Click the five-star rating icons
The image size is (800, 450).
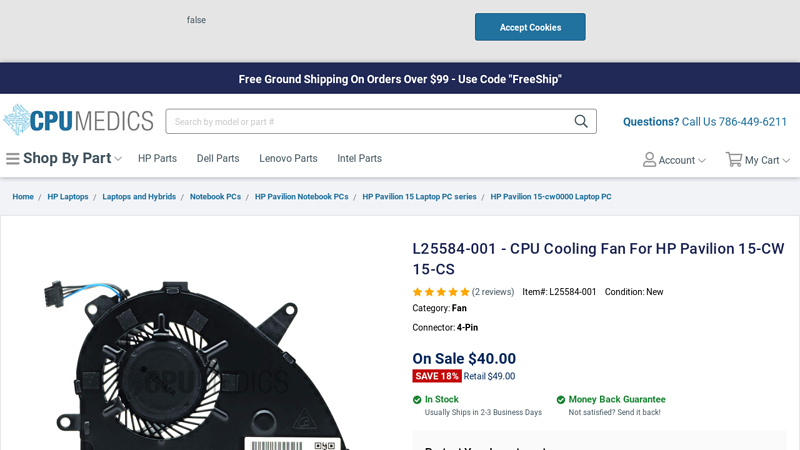click(x=441, y=292)
